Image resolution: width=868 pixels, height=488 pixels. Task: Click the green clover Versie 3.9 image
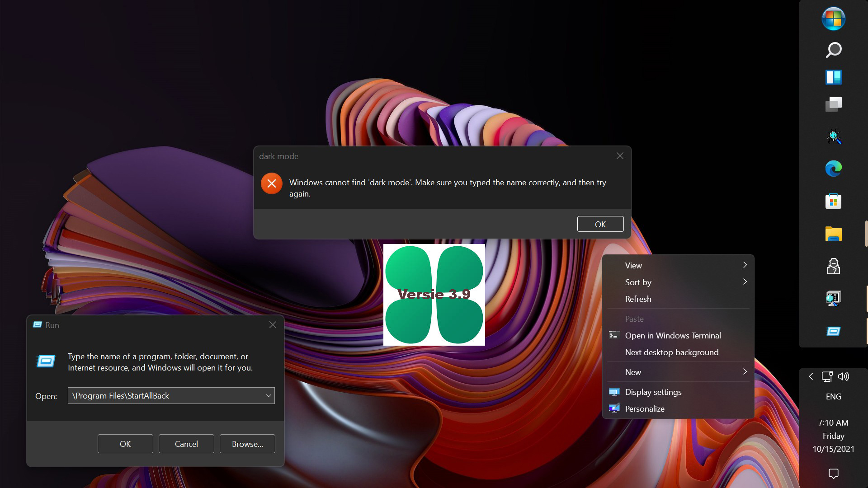coord(434,295)
